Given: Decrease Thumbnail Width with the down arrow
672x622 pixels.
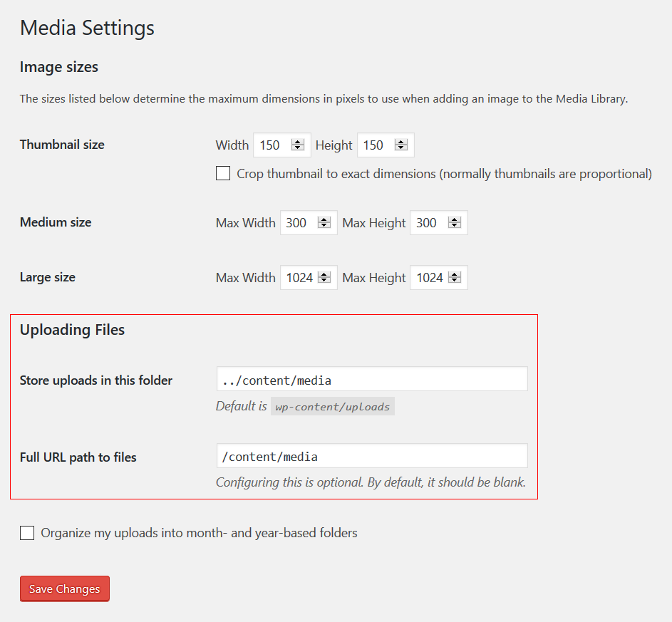Looking at the screenshot, I should (298, 149).
